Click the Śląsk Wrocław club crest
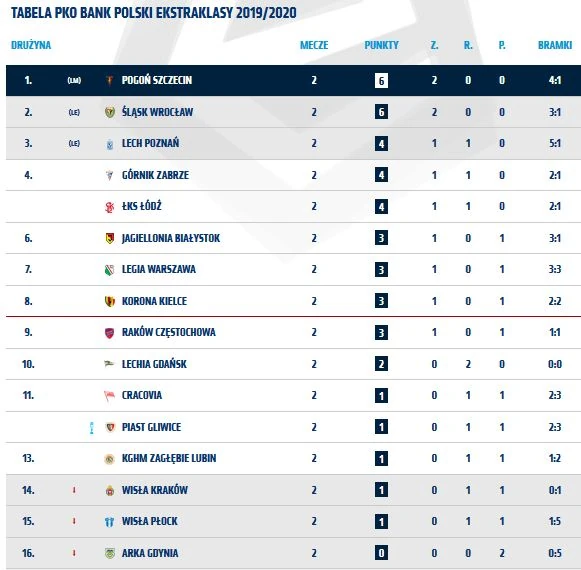This screenshot has width=581, height=570. [110, 112]
